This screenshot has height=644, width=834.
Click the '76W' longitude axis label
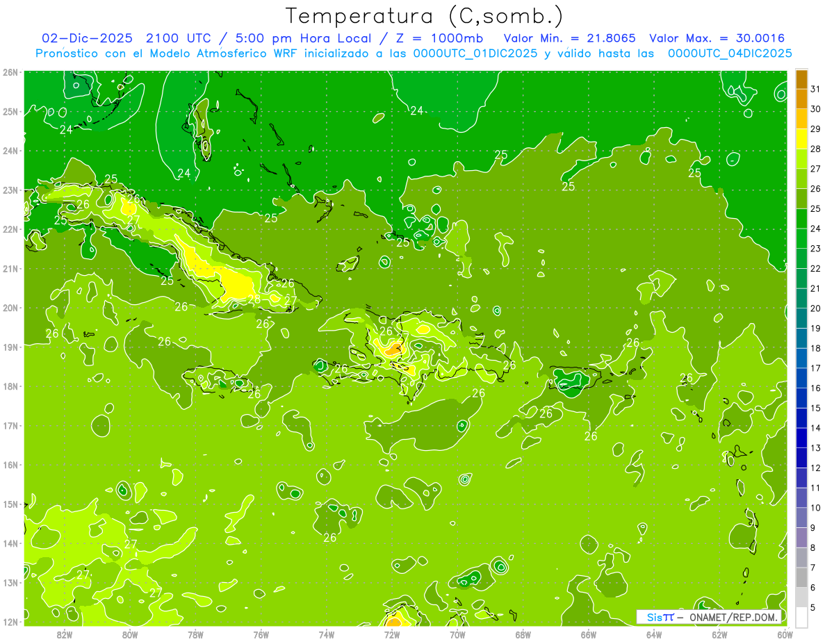(x=261, y=634)
